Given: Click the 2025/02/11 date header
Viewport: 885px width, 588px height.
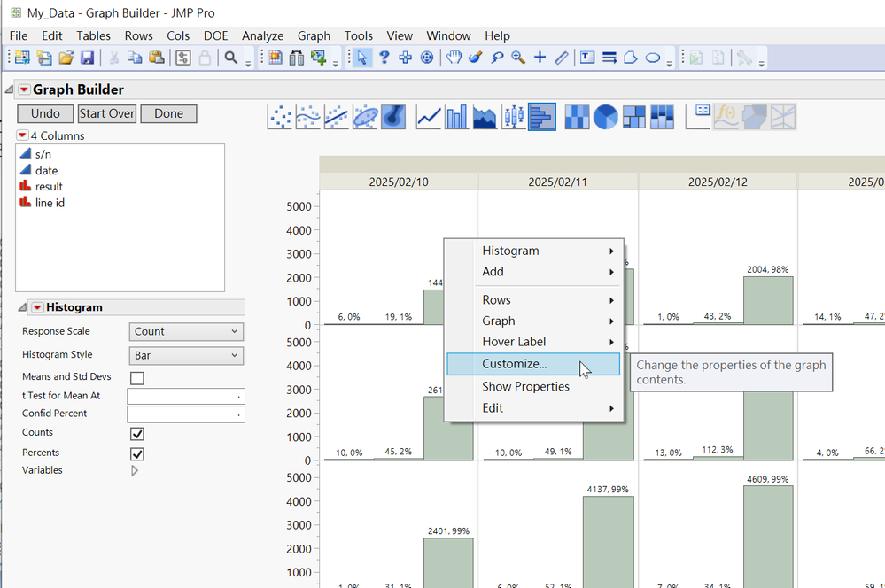Looking at the screenshot, I should coord(557,182).
